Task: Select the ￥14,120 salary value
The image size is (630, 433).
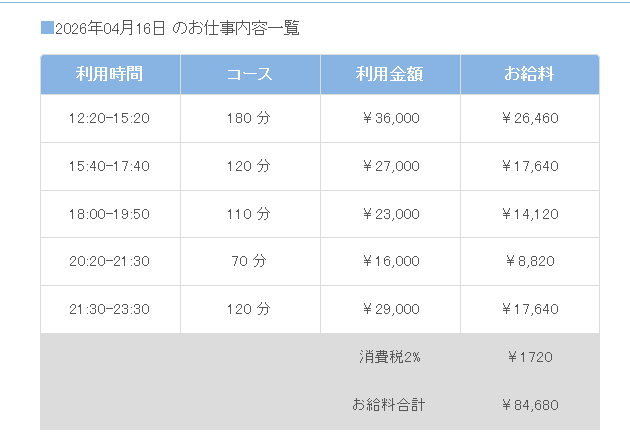Action: [x=530, y=214]
